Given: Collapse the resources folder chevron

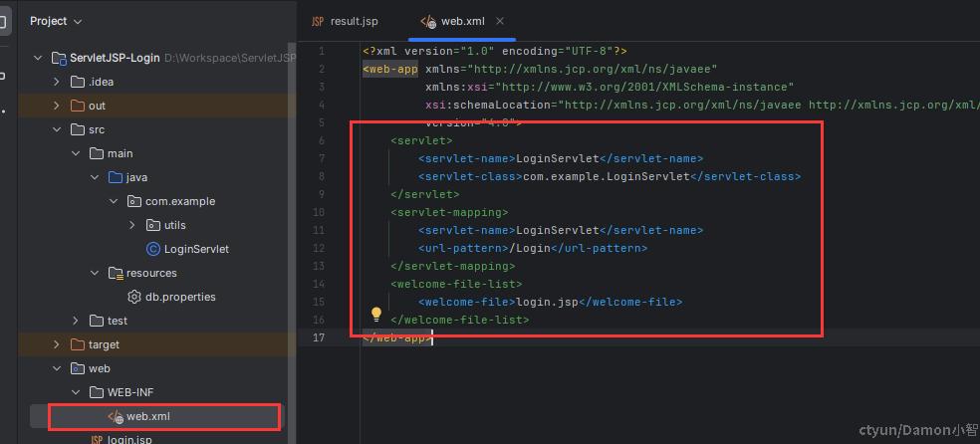Looking at the screenshot, I should coord(95,273).
